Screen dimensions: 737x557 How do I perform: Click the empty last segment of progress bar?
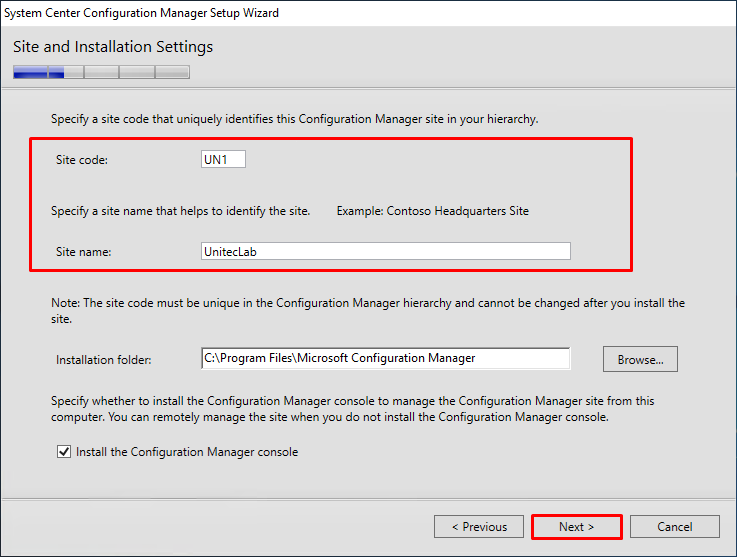pyautogui.click(x=172, y=72)
